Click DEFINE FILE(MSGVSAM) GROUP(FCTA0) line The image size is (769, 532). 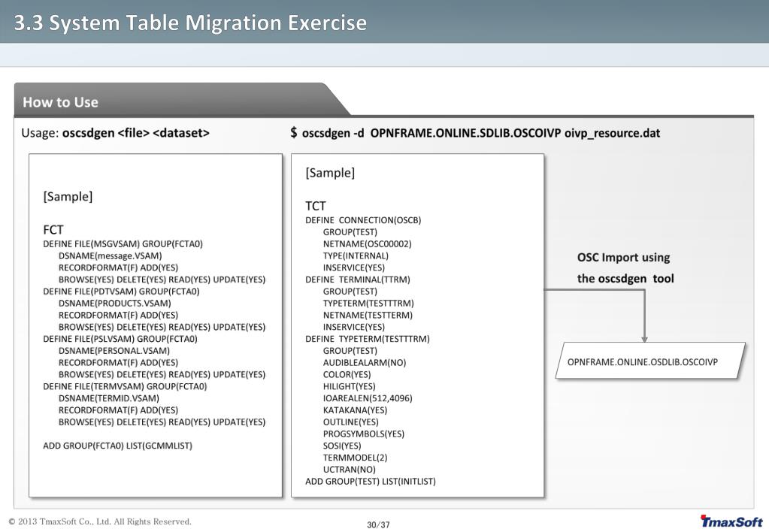(123, 243)
